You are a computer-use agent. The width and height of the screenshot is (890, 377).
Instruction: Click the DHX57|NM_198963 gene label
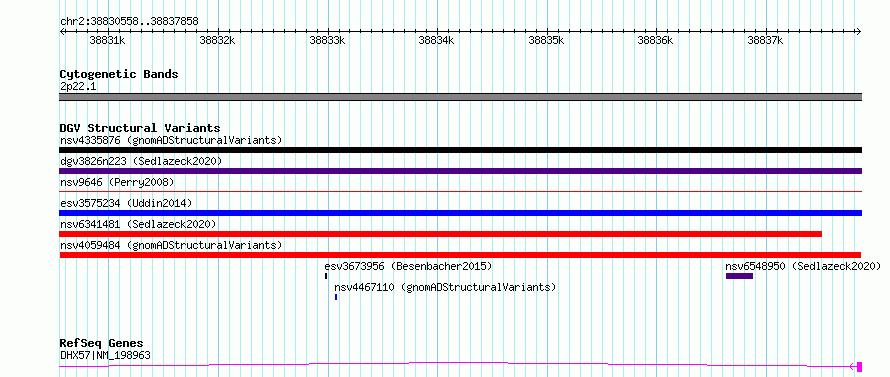tap(105, 355)
